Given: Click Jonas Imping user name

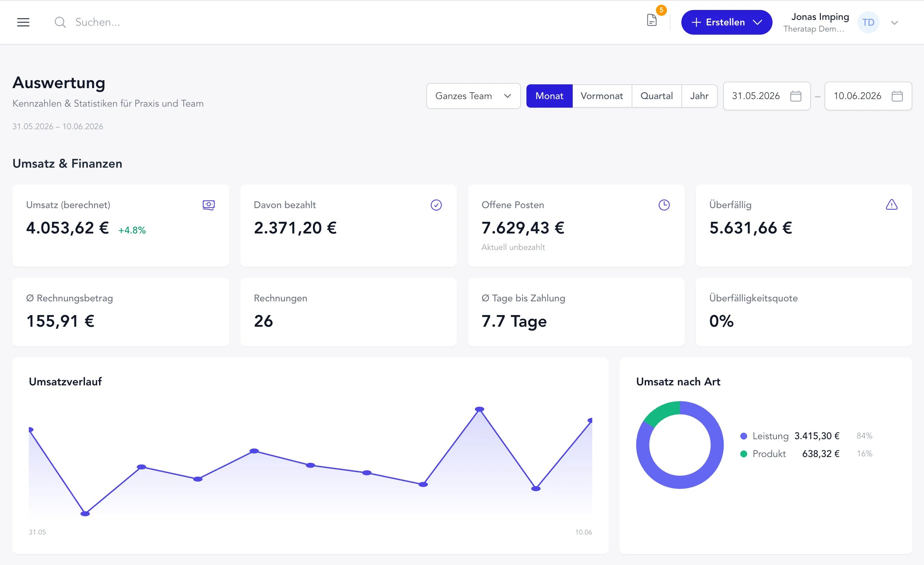Looking at the screenshot, I should 820,17.
